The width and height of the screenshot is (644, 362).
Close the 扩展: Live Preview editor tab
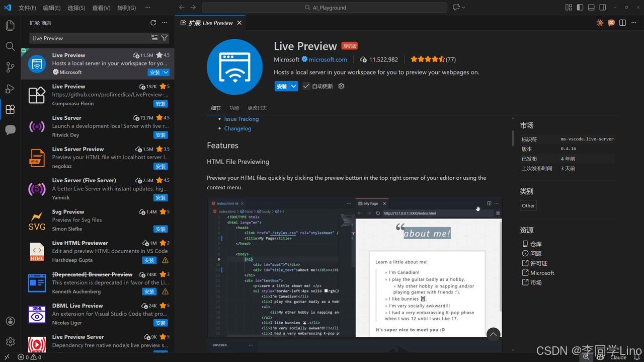pyautogui.click(x=239, y=23)
